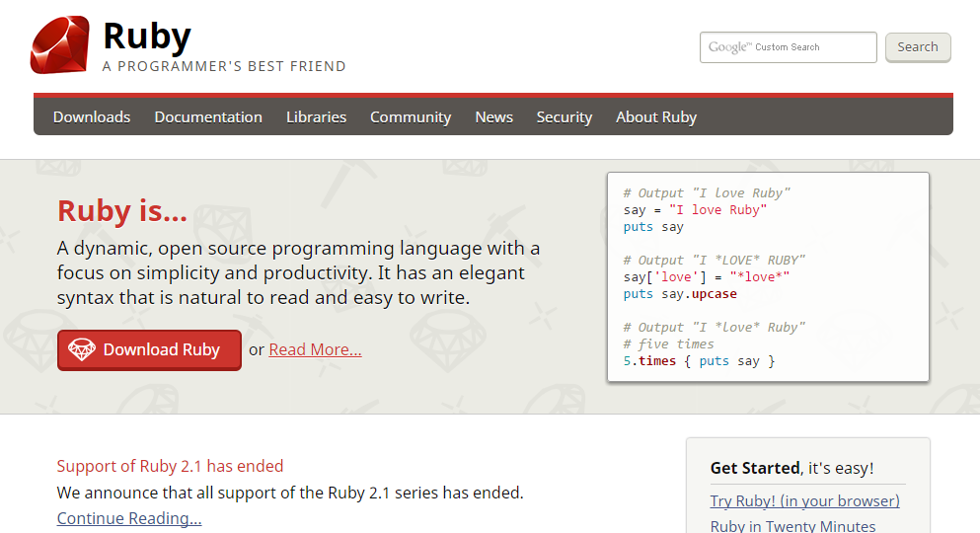980x533 pixels.
Task: Click the Download Ruby button
Action: point(149,350)
